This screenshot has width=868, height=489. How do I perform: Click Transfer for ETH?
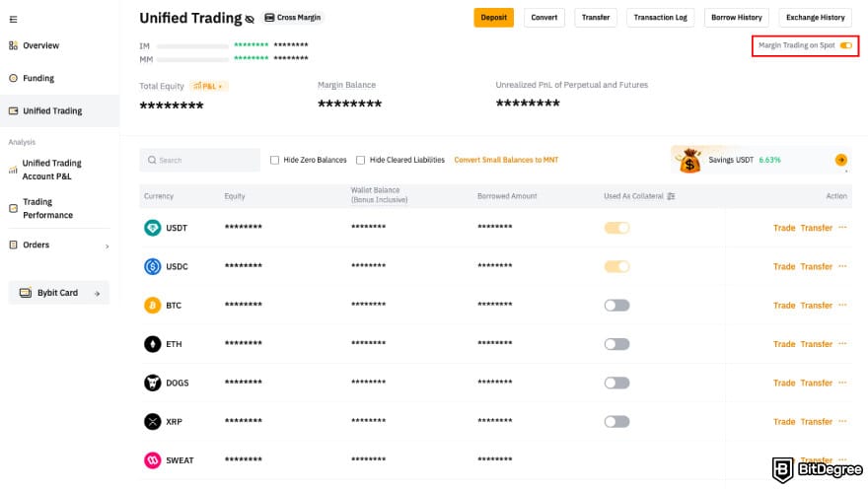pos(817,344)
